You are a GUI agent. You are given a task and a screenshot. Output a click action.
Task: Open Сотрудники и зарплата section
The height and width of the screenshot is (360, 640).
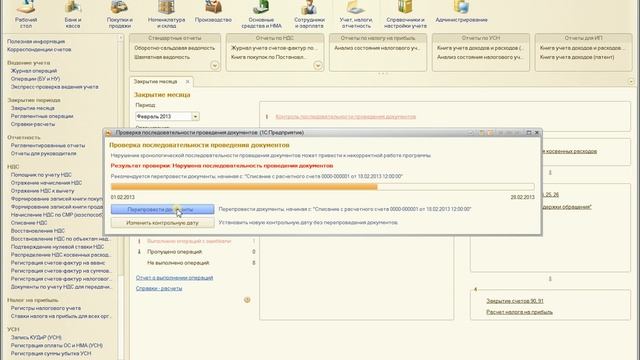(309, 15)
